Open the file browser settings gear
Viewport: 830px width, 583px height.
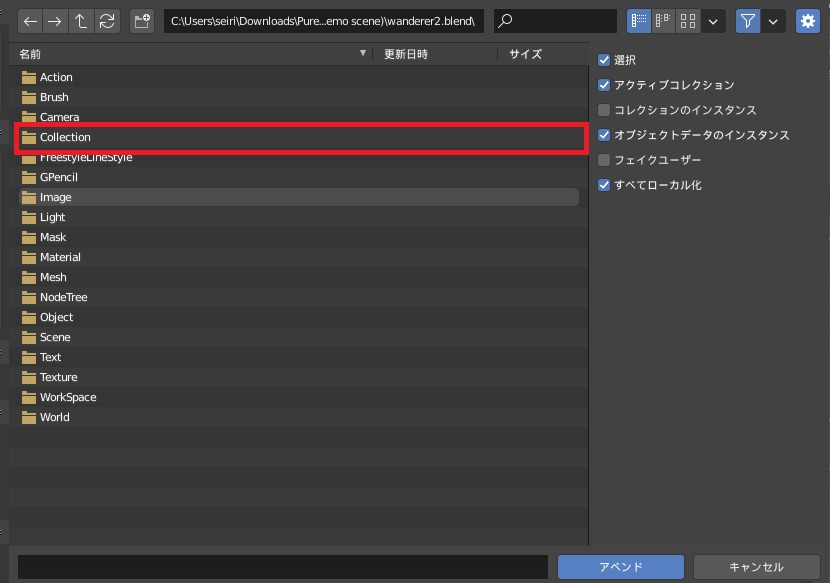click(x=808, y=20)
